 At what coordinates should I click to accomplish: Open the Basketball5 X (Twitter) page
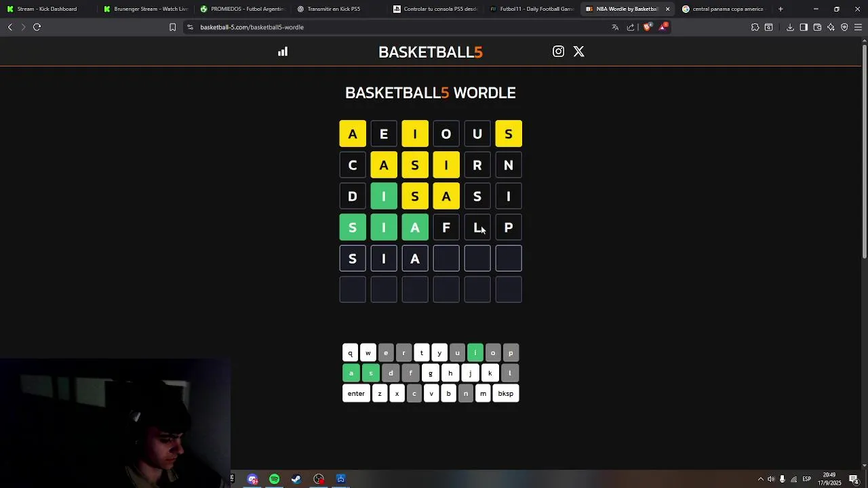(579, 52)
